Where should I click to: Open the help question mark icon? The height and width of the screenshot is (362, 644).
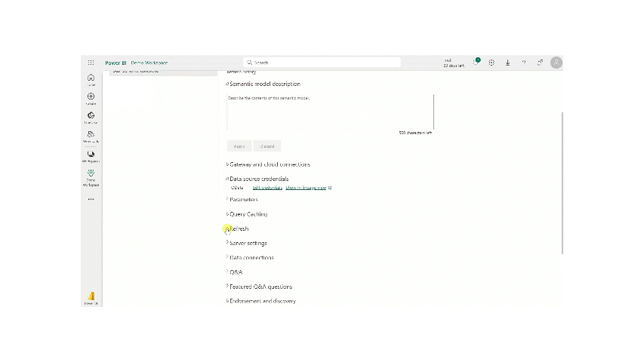pyautogui.click(x=524, y=63)
